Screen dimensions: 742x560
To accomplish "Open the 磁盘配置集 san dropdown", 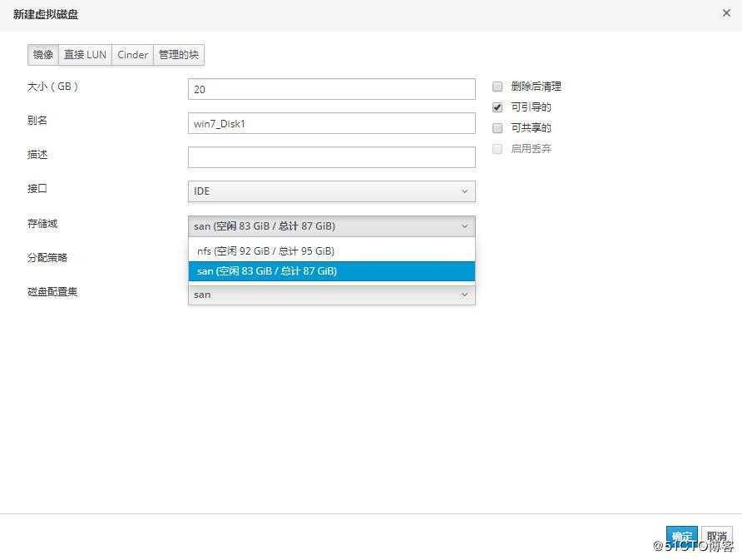I will [x=332, y=295].
